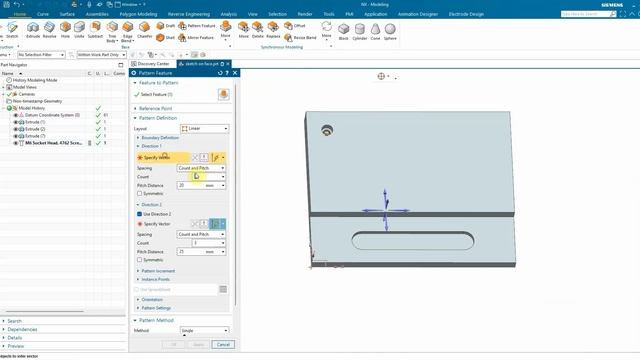This screenshot has height=360, width=640.
Task: Toggle visibility of M6 Socket Head Screw feature
Action: pyautogui.click(x=16, y=143)
